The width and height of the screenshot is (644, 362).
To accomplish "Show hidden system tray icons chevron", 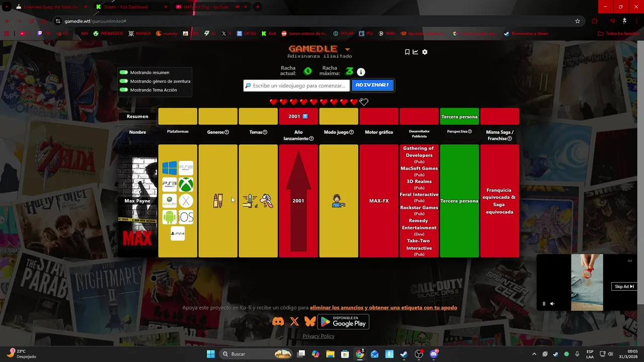I will (x=534, y=354).
